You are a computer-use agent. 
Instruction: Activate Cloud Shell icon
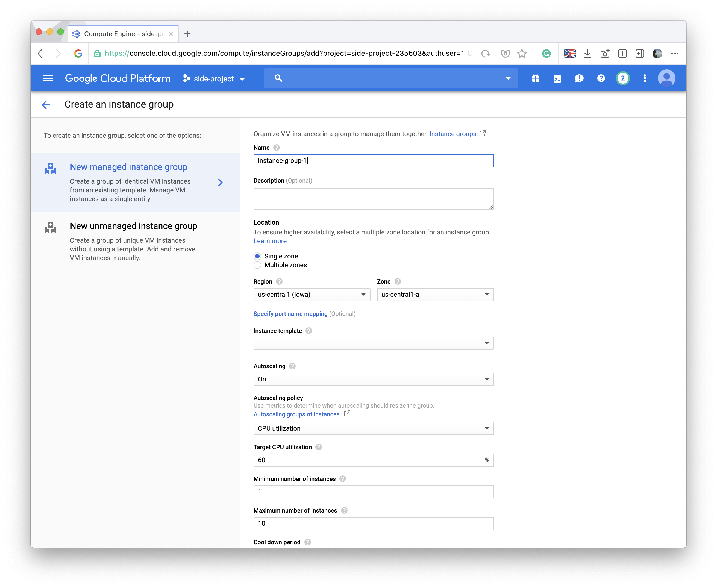[557, 79]
